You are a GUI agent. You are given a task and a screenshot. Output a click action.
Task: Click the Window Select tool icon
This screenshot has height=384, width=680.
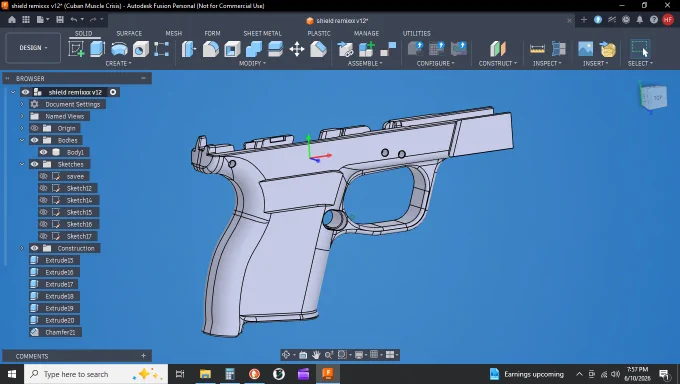click(640, 49)
